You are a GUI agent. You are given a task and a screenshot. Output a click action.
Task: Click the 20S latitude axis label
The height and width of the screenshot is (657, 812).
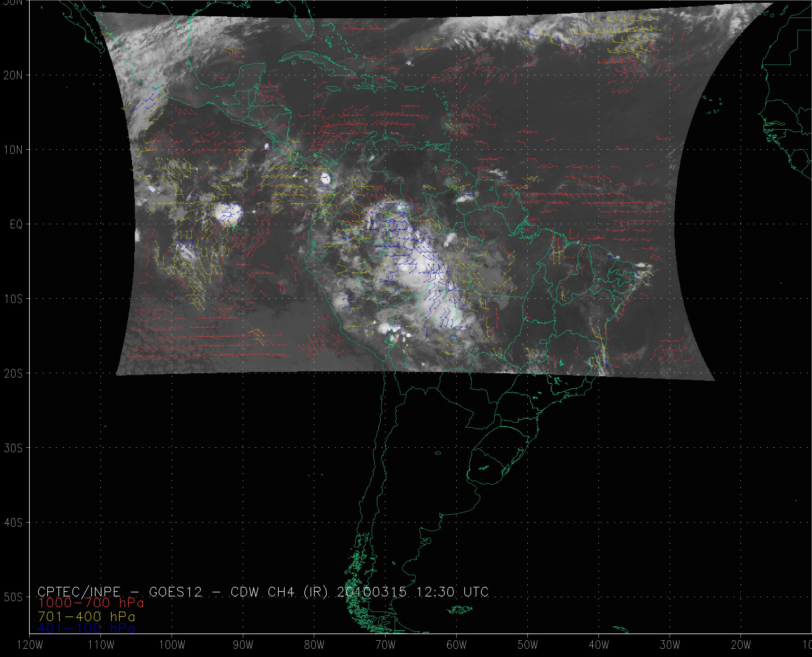point(13,373)
